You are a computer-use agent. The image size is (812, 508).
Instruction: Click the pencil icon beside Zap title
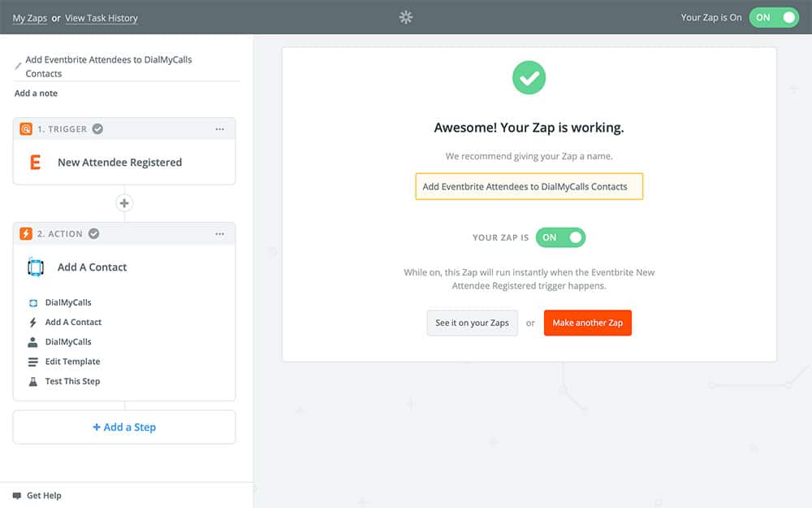(19, 66)
